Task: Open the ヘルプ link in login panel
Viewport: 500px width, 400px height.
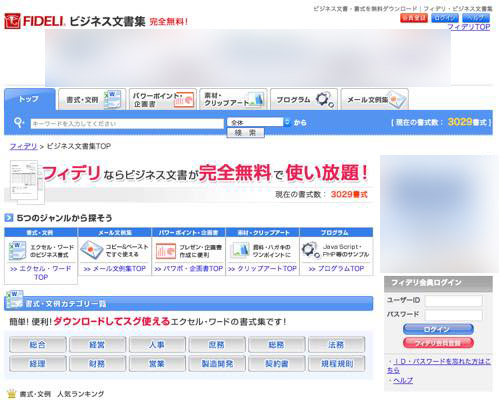Action: (403, 380)
